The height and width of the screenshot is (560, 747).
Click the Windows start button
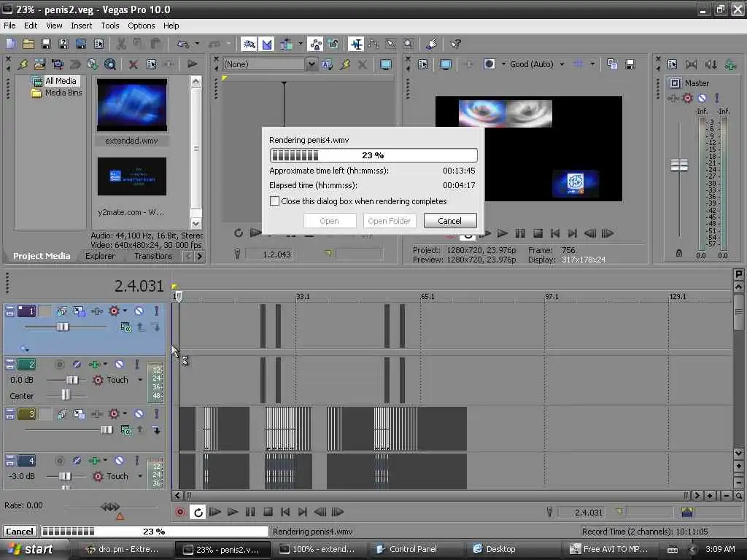(x=31, y=549)
